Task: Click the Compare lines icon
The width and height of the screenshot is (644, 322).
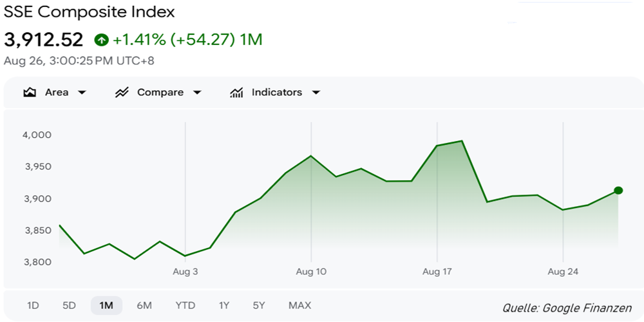Action: [122, 92]
